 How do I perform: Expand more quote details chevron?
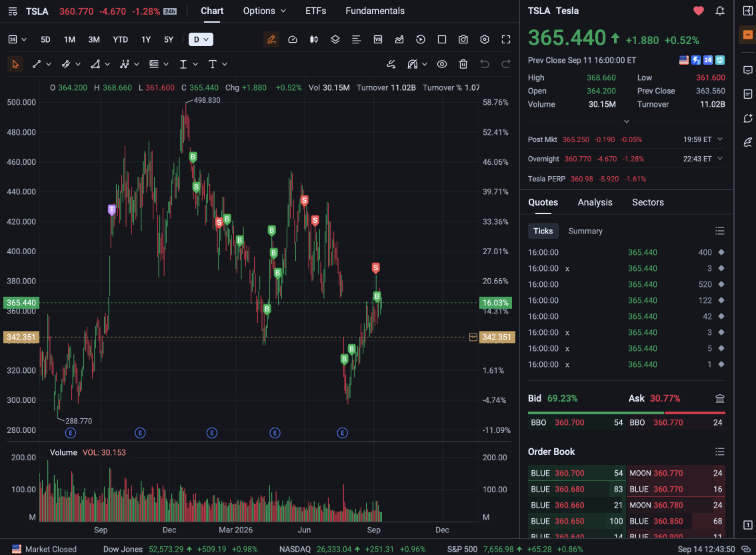point(626,121)
